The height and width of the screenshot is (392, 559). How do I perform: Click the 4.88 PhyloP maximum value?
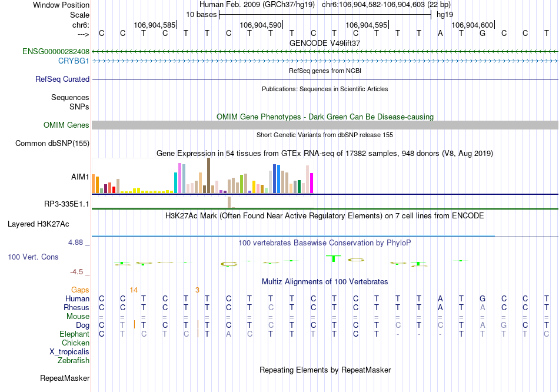(75, 242)
